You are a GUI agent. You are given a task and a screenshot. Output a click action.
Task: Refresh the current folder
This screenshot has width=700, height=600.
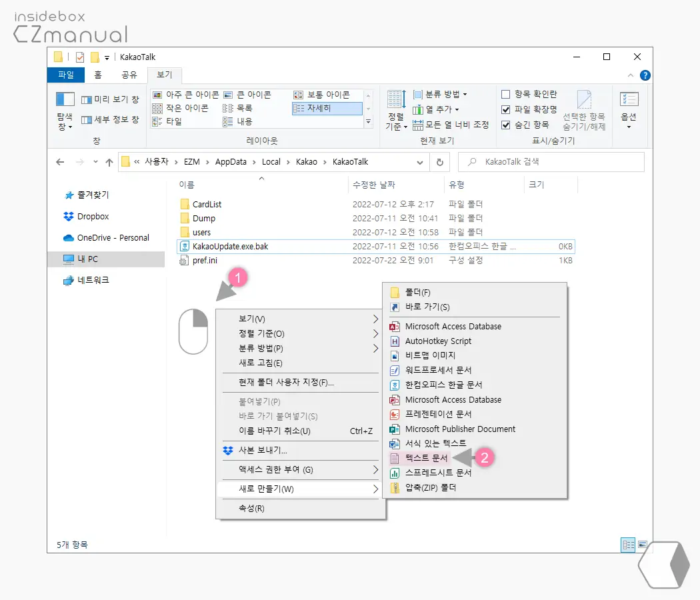[x=440, y=162]
